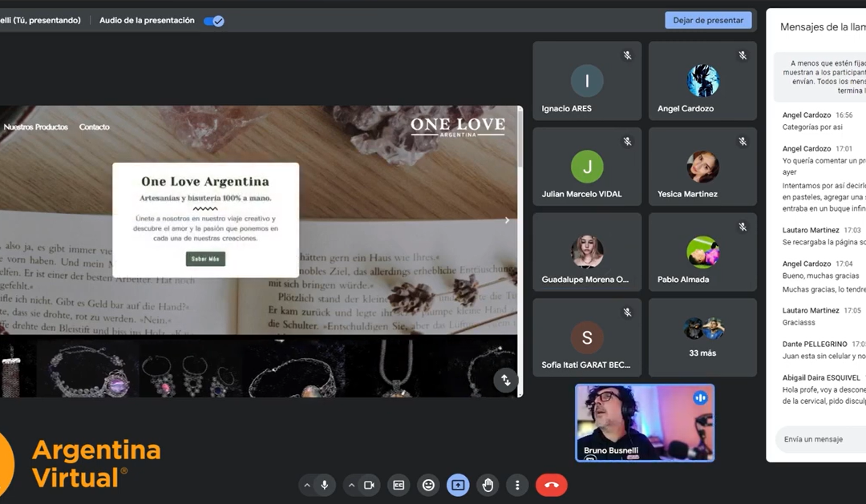The height and width of the screenshot is (504, 866).
Task: Click the muted mic icon on Sofia Itati GARAT tile
Action: pyautogui.click(x=627, y=312)
